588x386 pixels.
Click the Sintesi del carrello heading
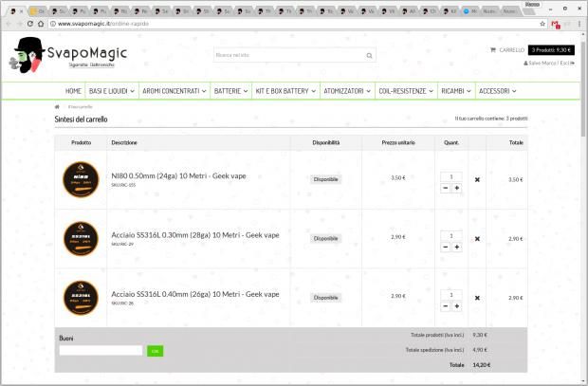click(x=81, y=119)
